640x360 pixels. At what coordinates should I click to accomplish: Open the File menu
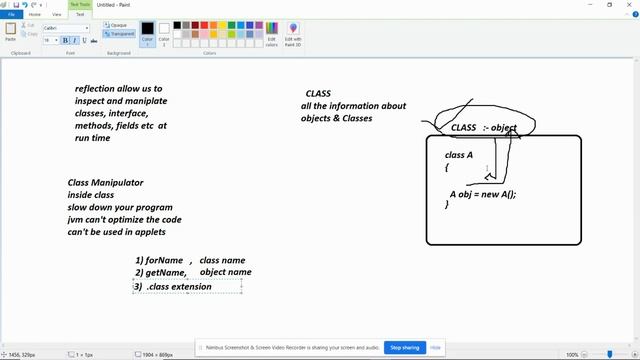pyautogui.click(x=11, y=14)
